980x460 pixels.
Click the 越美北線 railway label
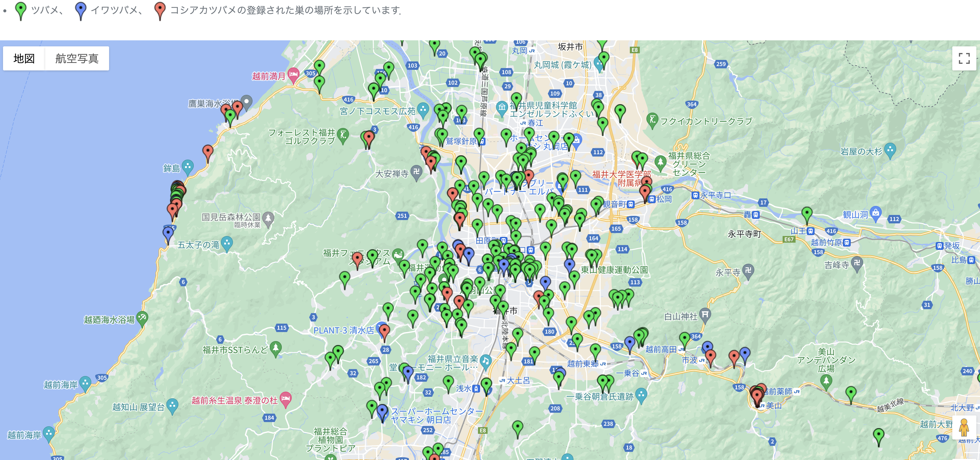tap(890, 405)
